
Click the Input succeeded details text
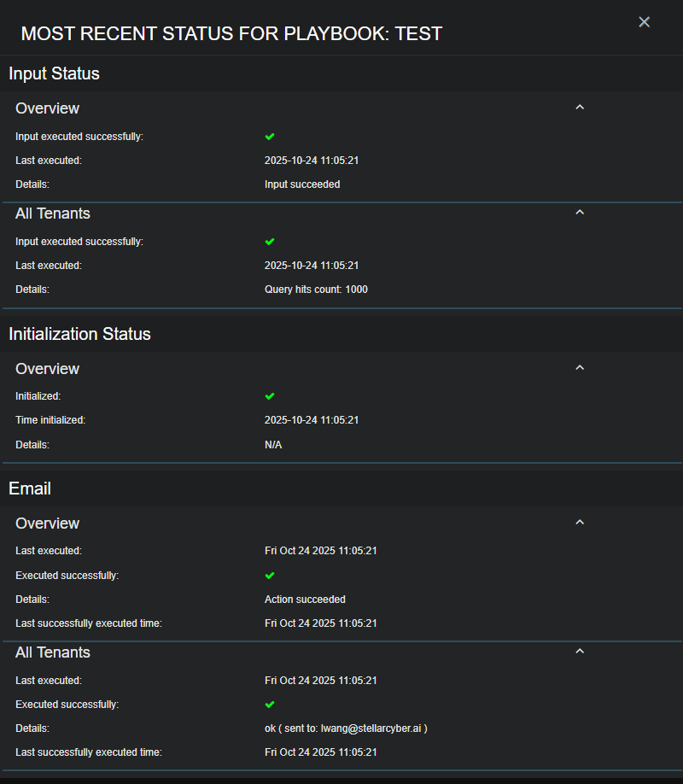click(x=302, y=184)
